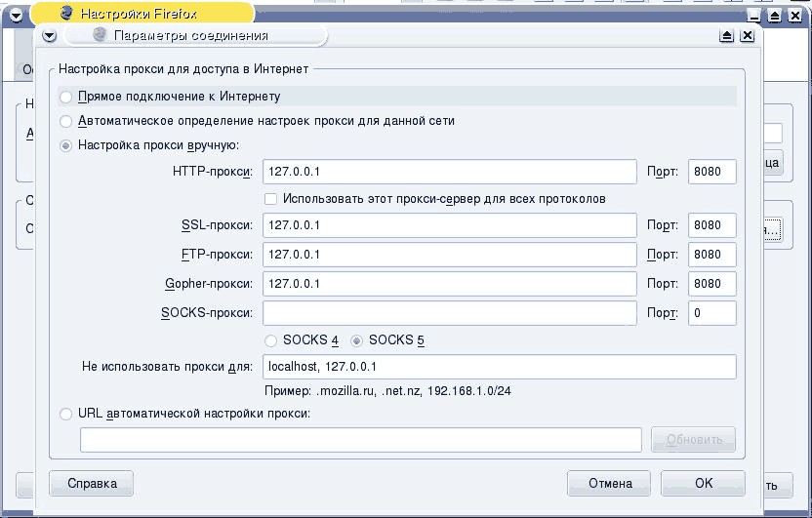Enable Использовать этот прокси-сервер для всех протоколов
The image size is (812, 518).
click(271, 199)
